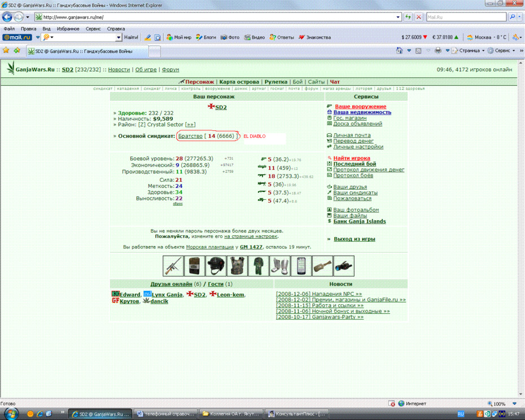Switch to the КонсультантПлюс taskbar window

pyautogui.click(x=296, y=414)
